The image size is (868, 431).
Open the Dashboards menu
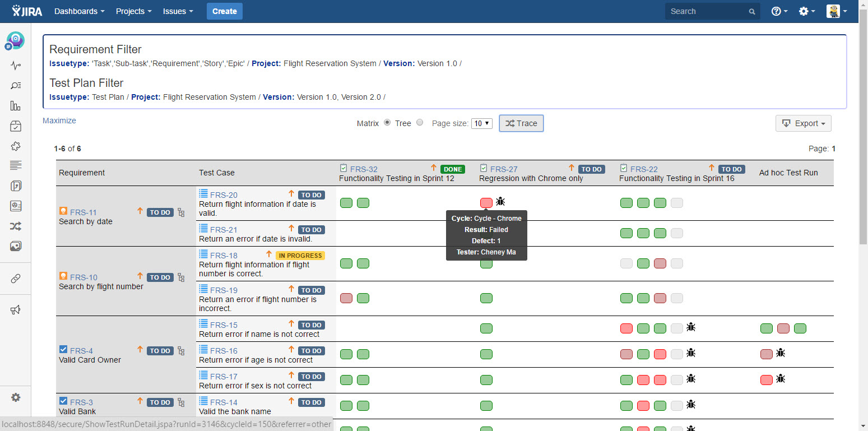[79, 11]
